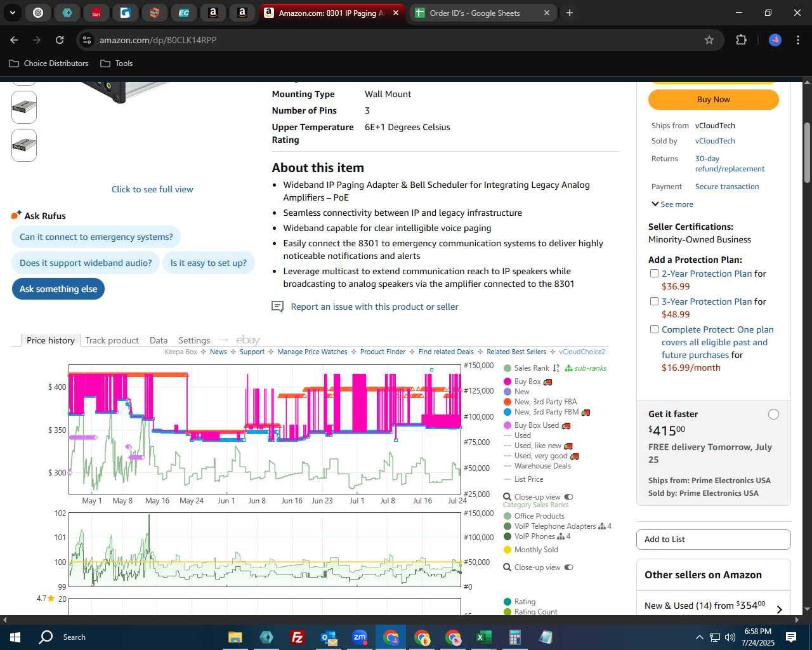The image size is (812, 650).
Task: Open the pinned EC tab
Action: tap(184, 13)
